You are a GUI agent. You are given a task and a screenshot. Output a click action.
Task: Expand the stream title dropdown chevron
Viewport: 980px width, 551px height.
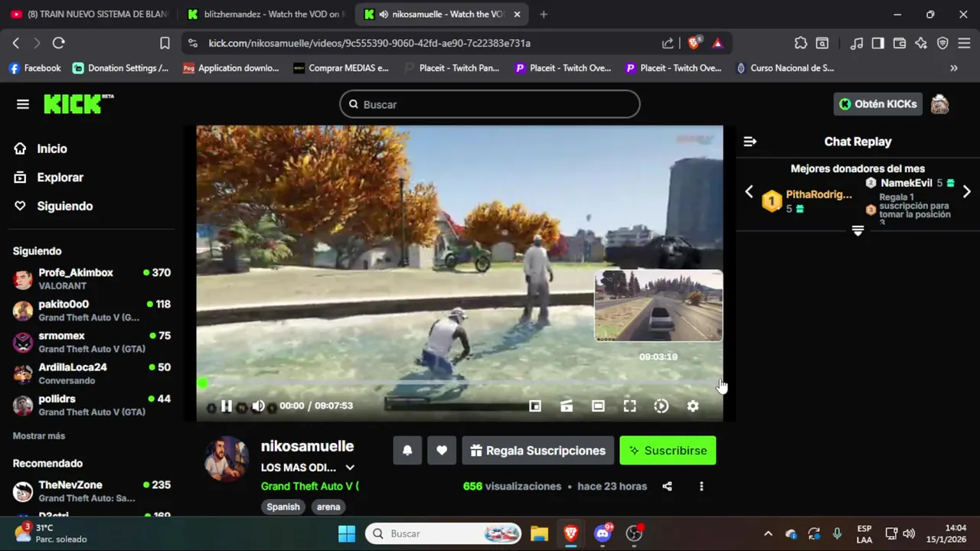click(350, 468)
